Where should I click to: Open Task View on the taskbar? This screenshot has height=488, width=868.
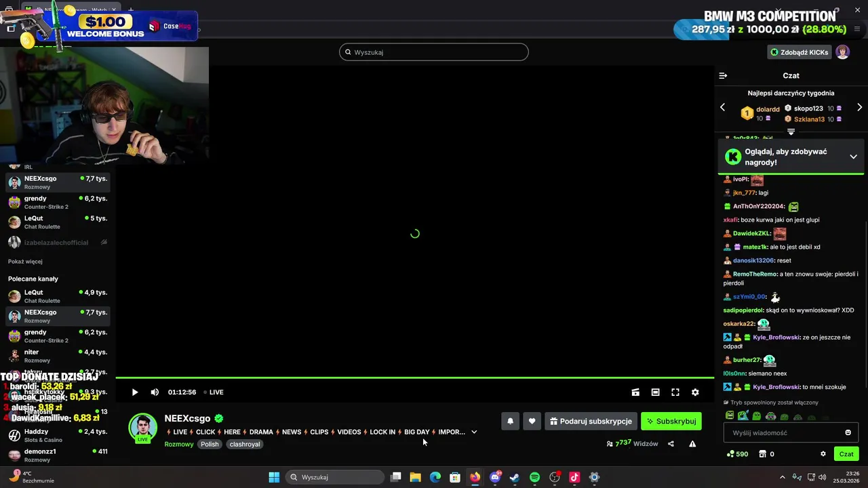396,477
